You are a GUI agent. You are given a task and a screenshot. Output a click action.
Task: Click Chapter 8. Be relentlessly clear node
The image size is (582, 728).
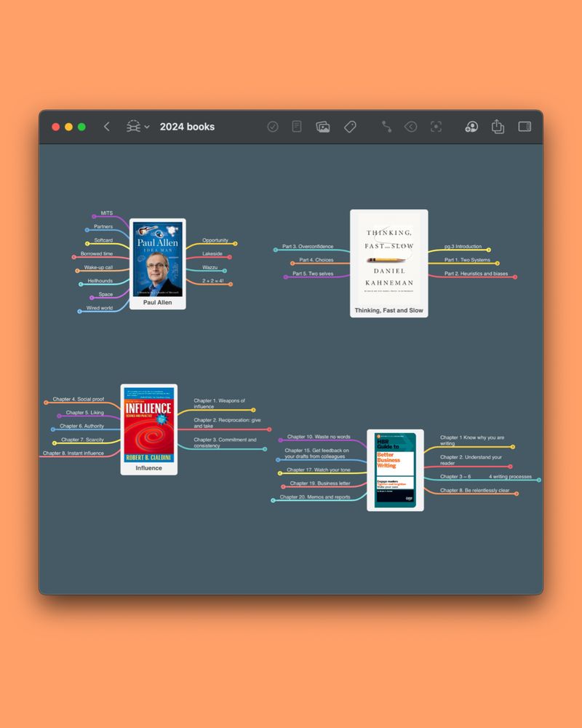(x=474, y=490)
